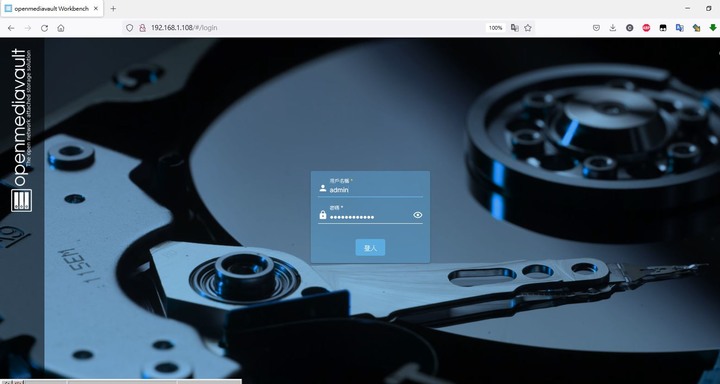Click the dark round extension icon

coord(630,28)
